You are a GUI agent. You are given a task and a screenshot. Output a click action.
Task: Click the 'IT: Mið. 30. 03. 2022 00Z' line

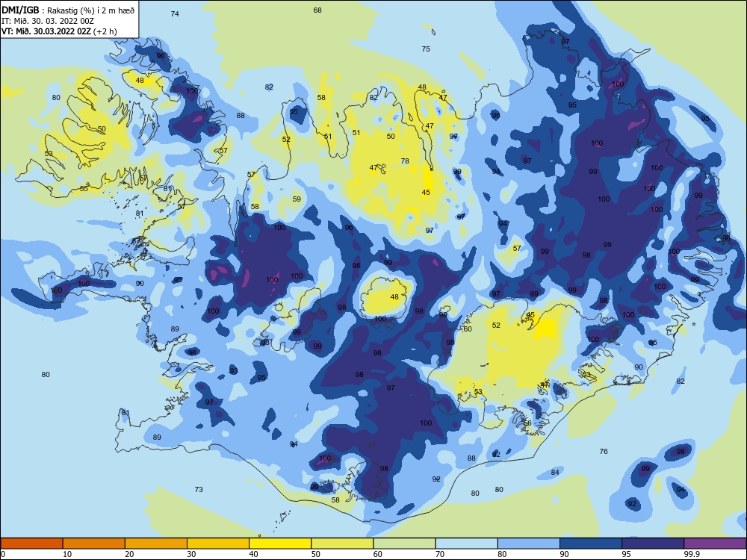point(48,21)
